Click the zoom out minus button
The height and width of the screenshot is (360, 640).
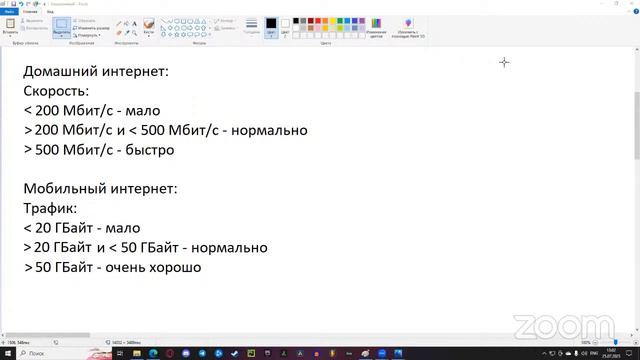coord(596,342)
